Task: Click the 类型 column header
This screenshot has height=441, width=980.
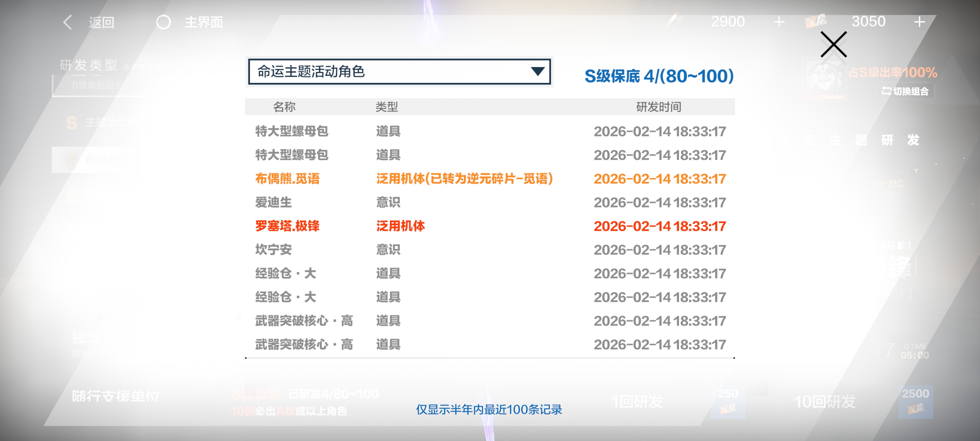Action: point(386,107)
